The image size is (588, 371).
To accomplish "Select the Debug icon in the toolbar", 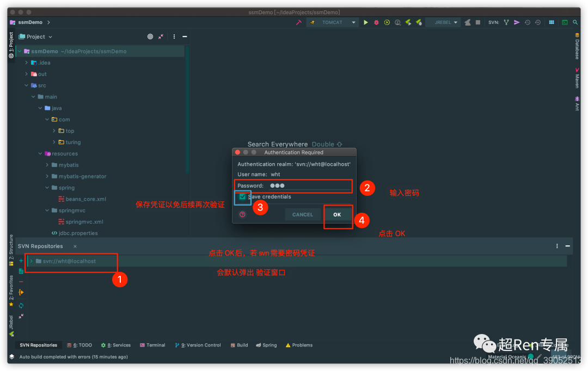I will point(376,22).
